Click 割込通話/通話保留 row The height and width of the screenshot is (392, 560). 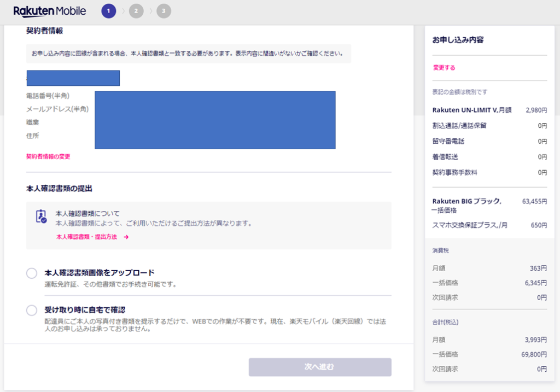click(x=489, y=126)
